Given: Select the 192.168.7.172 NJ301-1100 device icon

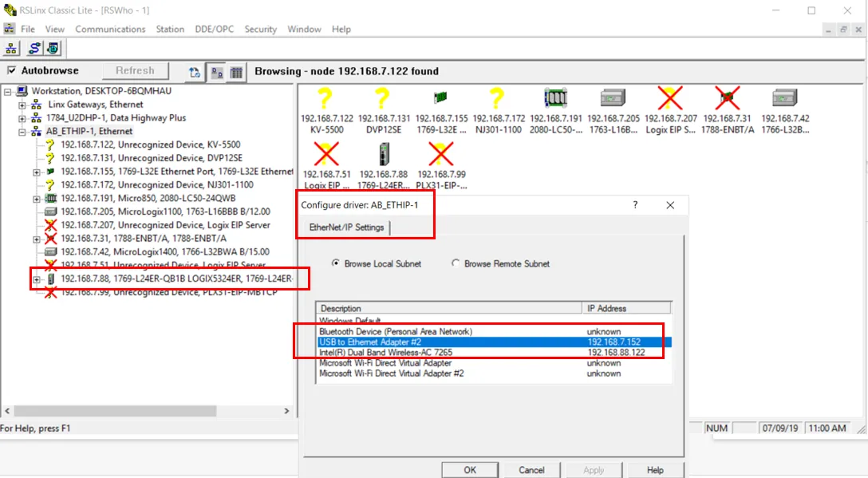Looking at the screenshot, I should 498,99.
